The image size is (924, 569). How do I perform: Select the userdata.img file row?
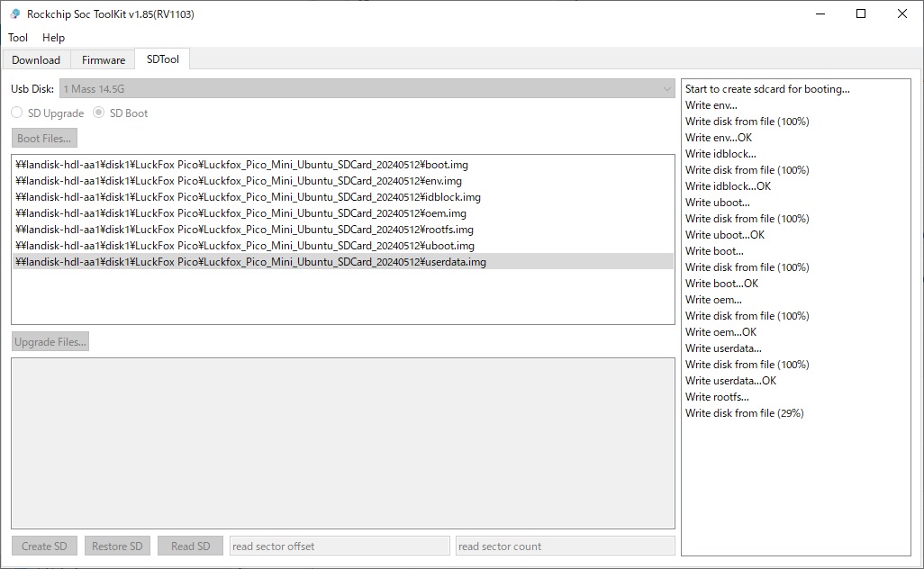tap(343, 262)
